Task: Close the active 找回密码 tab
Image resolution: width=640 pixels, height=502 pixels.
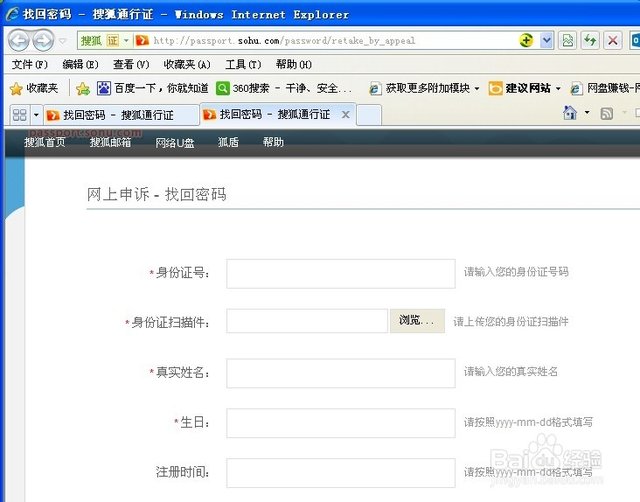Action: coord(346,115)
